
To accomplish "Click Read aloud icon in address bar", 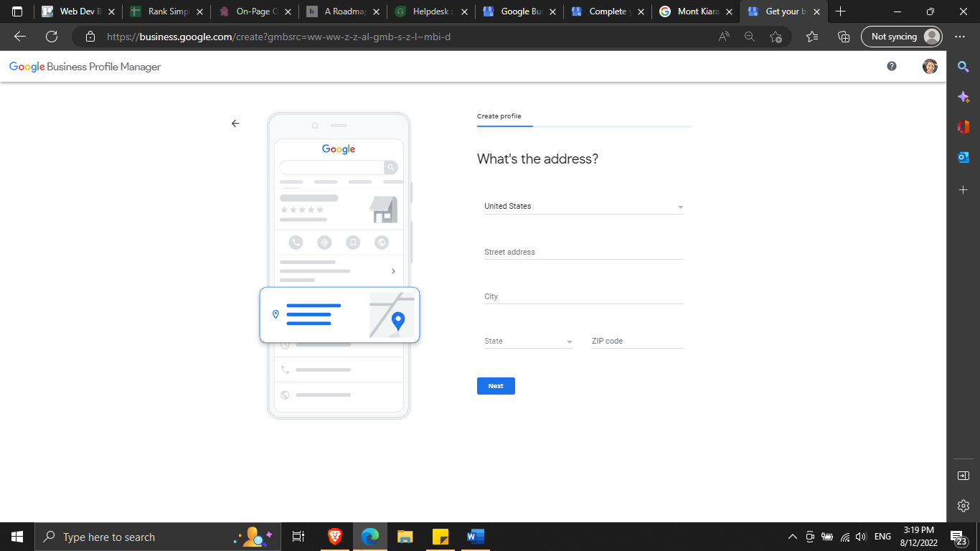I will (x=724, y=37).
